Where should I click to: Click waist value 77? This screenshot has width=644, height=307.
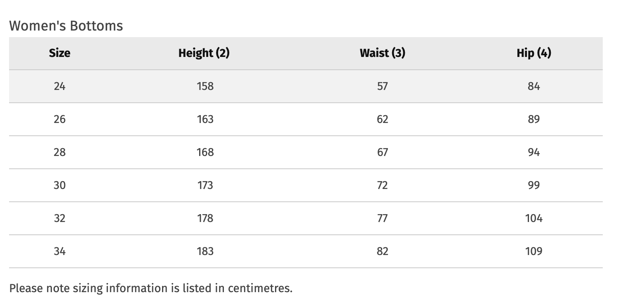(x=382, y=218)
